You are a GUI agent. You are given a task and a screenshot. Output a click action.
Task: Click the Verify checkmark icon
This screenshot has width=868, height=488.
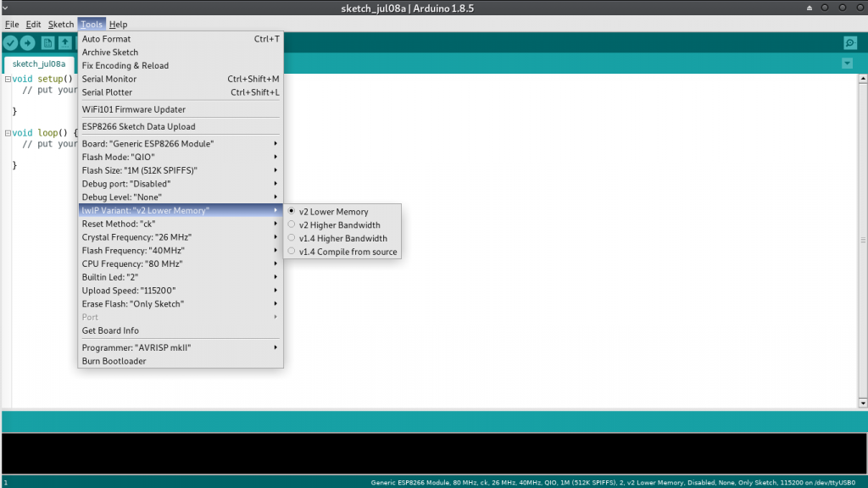click(x=10, y=43)
